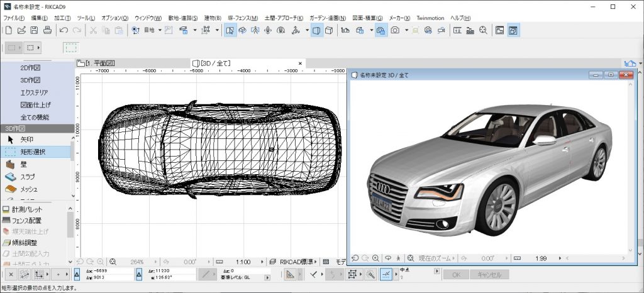Image resolution: width=644 pixels, height=293 pixels.
Task: Click the フェンス配置 fence placement item
Action: tap(26, 220)
